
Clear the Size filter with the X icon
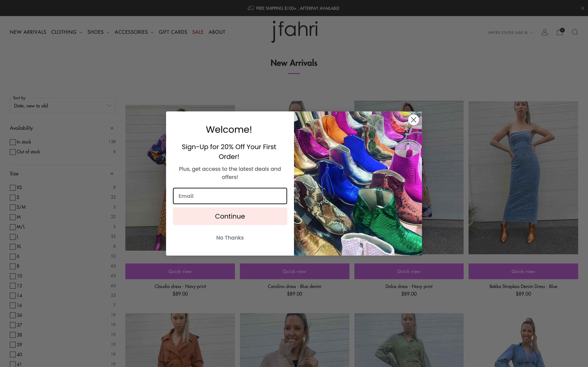[x=112, y=174]
